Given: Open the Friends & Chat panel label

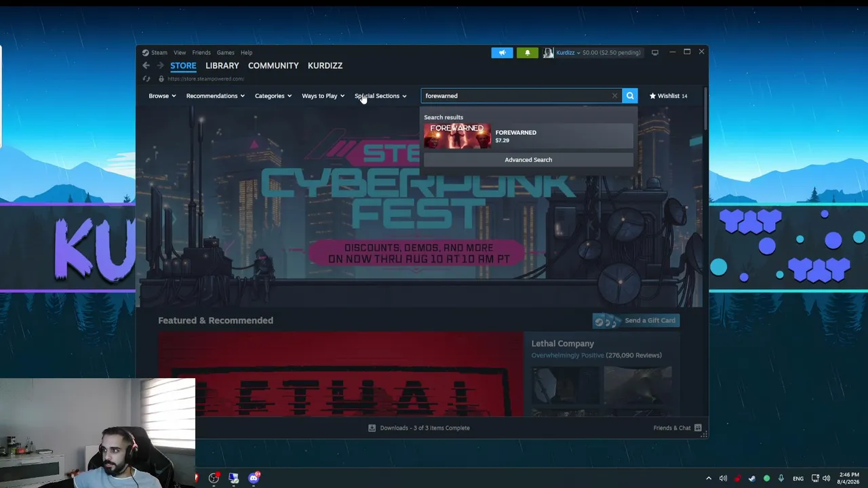Looking at the screenshot, I should (672, 428).
